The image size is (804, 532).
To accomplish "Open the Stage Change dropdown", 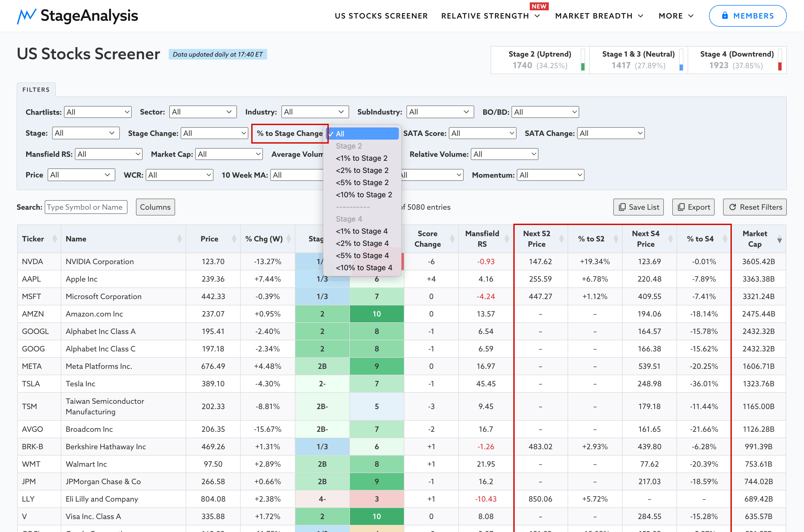I will click(214, 133).
